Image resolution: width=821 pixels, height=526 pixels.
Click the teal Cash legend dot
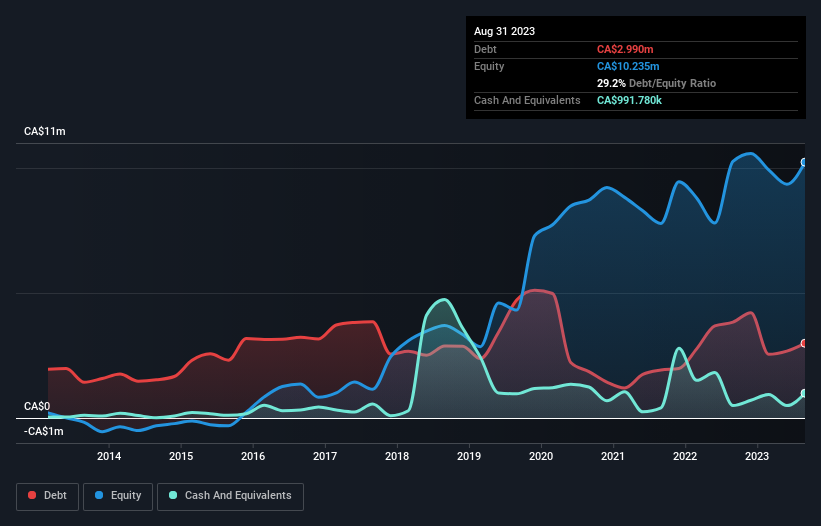pyautogui.click(x=173, y=495)
